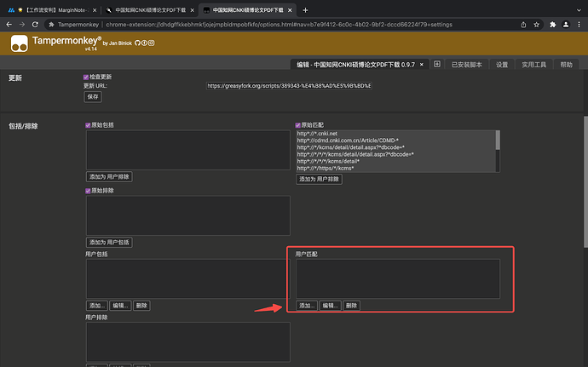Switch to the 已安装脚本 tab
The image size is (588, 367).
tap(466, 65)
